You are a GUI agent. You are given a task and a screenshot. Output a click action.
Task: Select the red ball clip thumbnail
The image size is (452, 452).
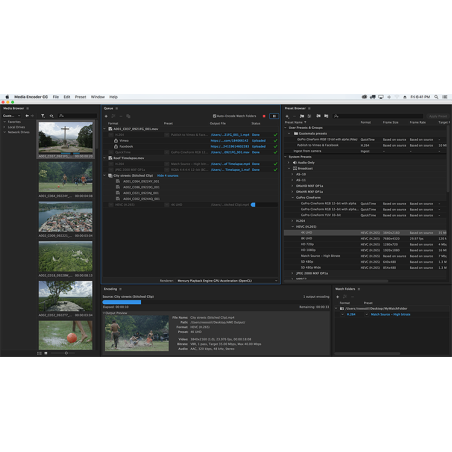click(66, 335)
